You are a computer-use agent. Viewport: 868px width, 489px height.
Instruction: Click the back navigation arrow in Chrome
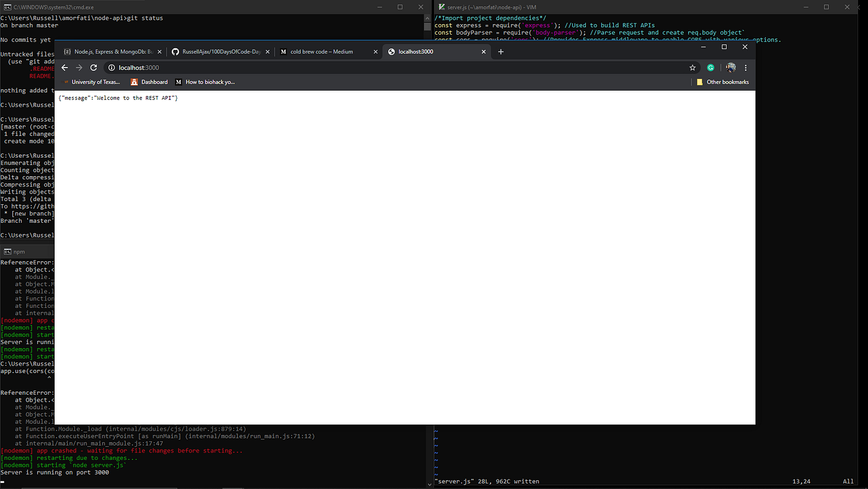click(64, 68)
